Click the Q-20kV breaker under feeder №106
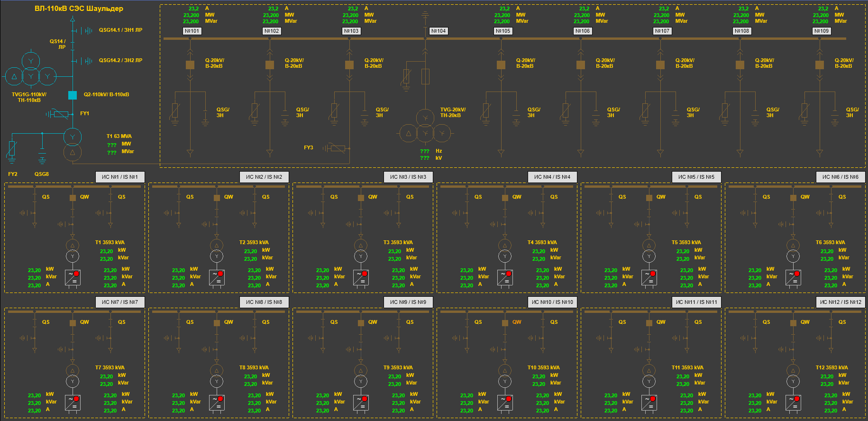This screenshot has height=421, width=868. click(x=581, y=65)
